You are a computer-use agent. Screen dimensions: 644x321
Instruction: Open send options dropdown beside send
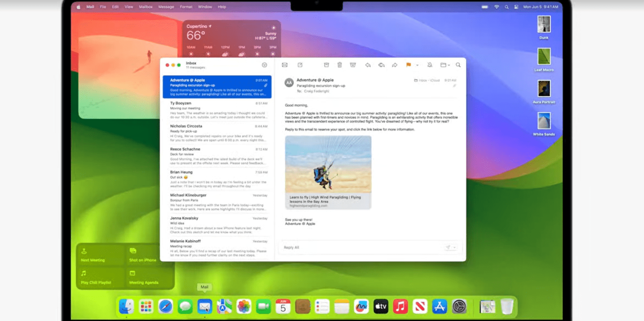click(455, 247)
